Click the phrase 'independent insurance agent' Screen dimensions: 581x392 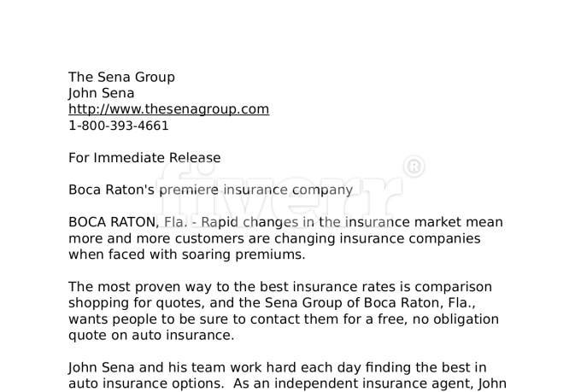[374, 383]
